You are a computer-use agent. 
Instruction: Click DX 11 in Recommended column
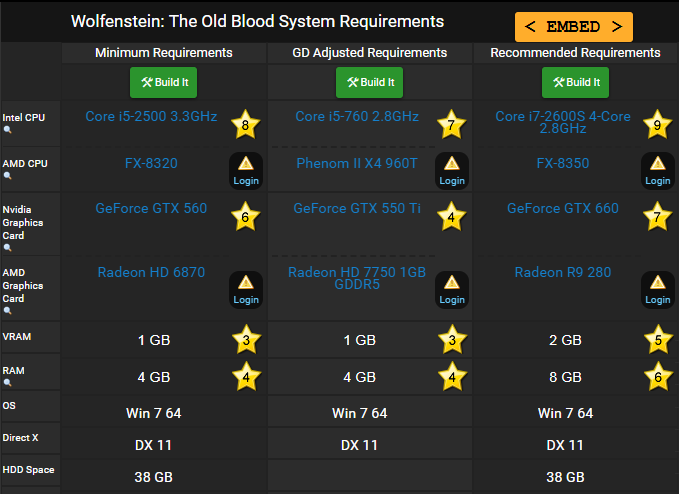[x=565, y=445]
